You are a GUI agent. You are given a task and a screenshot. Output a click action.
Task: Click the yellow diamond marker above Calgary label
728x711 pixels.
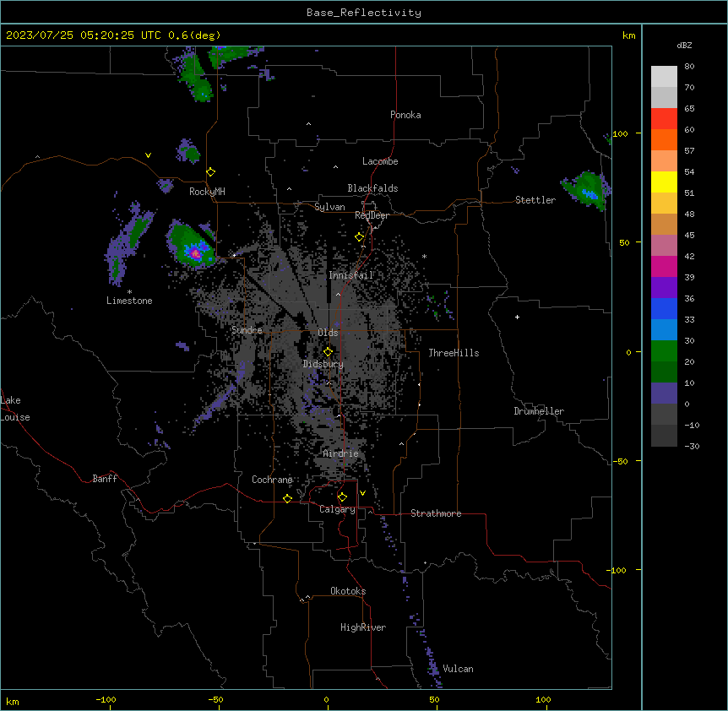[x=342, y=497]
